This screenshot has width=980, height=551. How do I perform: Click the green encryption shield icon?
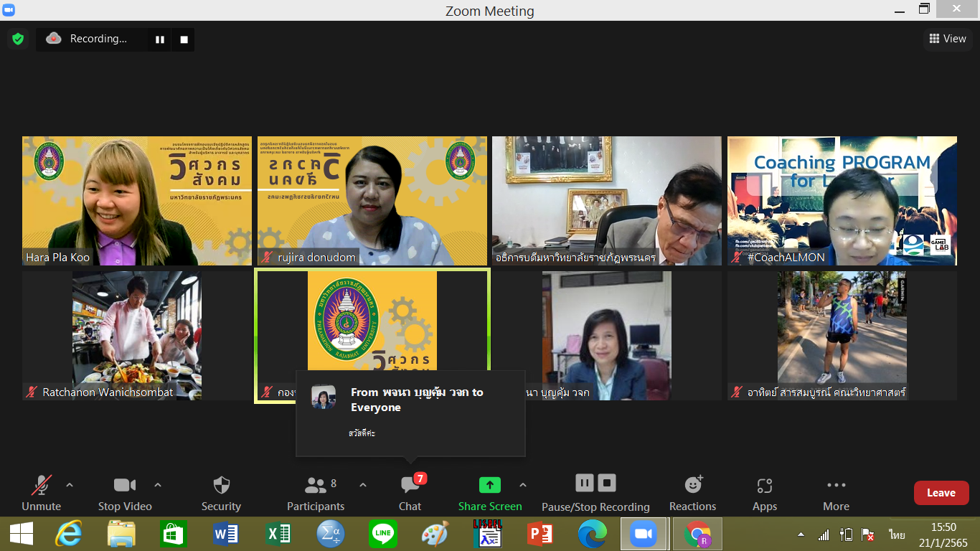(x=18, y=39)
